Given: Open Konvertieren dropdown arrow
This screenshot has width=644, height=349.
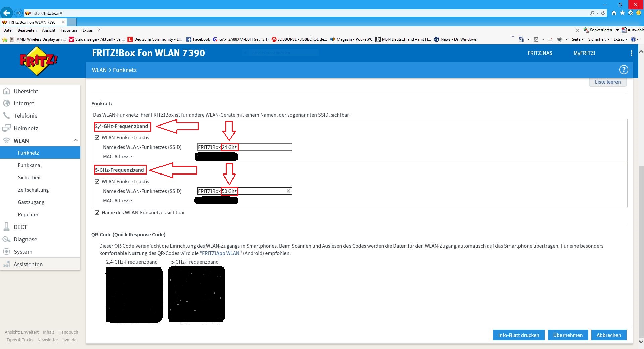Looking at the screenshot, I should (x=617, y=30).
